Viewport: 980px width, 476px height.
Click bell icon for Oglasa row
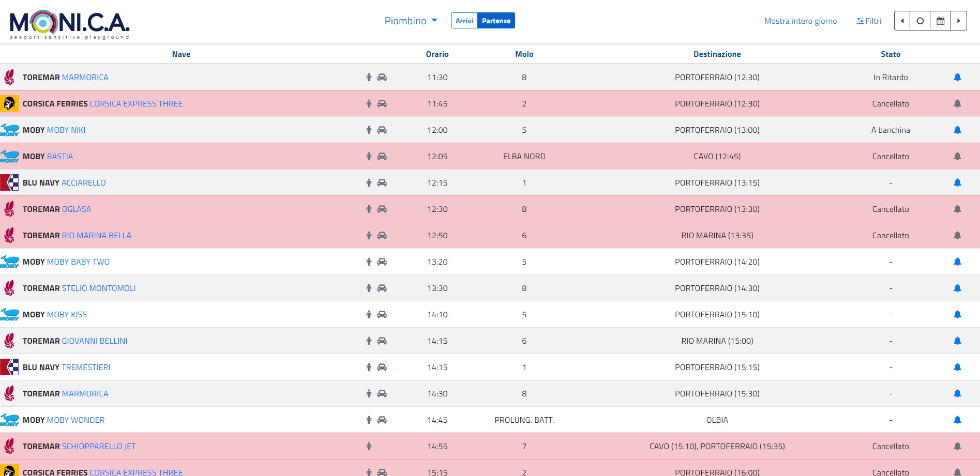pyautogui.click(x=957, y=209)
